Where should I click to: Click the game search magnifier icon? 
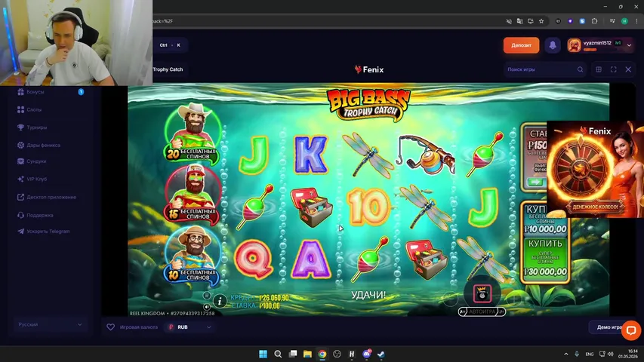pyautogui.click(x=580, y=69)
